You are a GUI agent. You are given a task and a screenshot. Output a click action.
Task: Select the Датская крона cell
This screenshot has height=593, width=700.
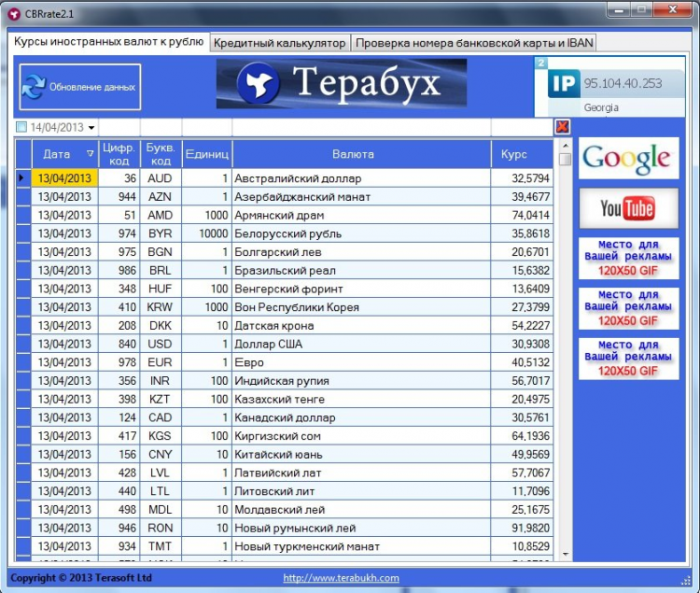[x=361, y=326]
